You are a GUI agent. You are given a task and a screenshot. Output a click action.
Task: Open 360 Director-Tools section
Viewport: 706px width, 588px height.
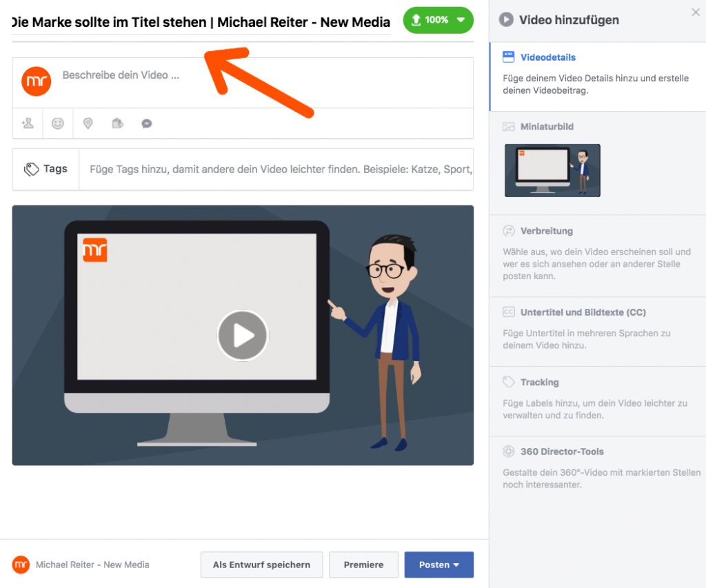(x=561, y=452)
